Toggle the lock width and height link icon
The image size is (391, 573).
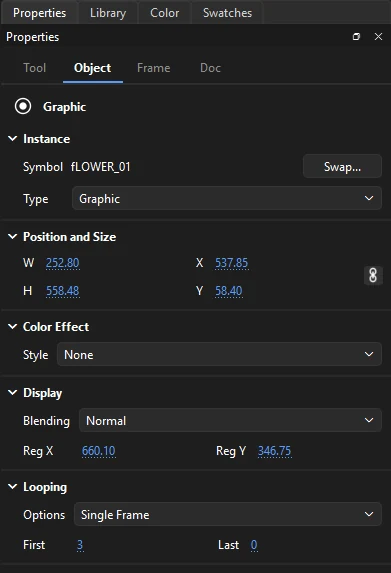click(x=373, y=276)
